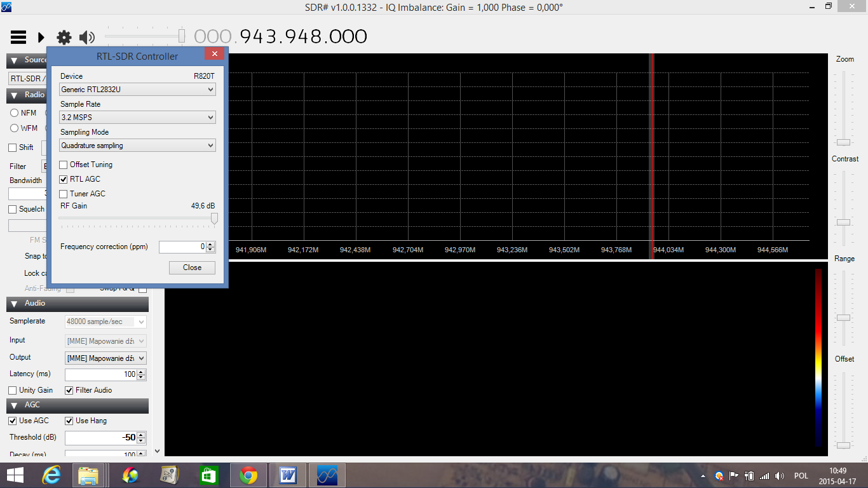The image size is (868, 488).
Task: Increase Threshold value with up arrow
Action: pos(142,435)
